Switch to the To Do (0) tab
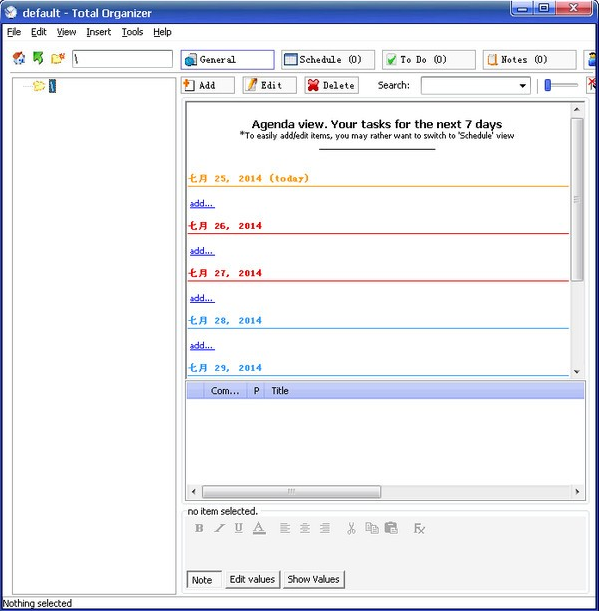599x611 pixels. (x=429, y=60)
